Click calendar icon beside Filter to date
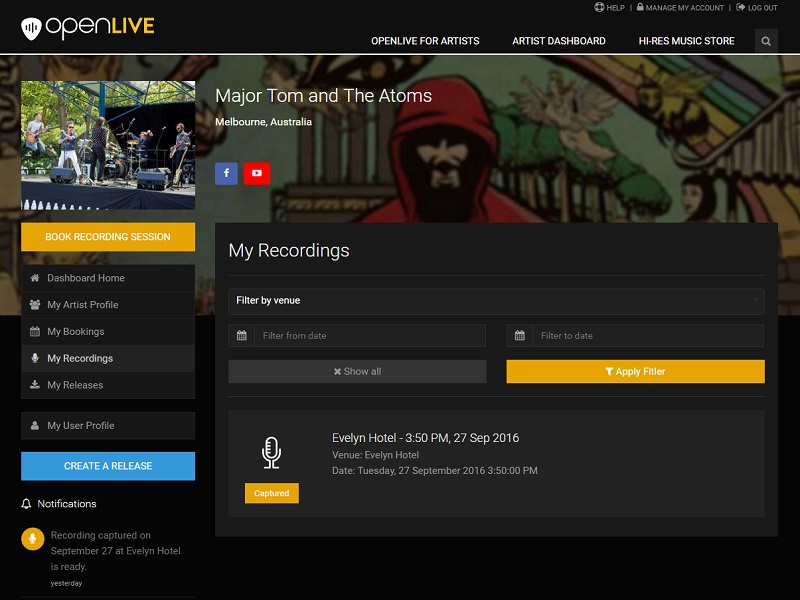Screen dimensions: 800x600 pos(519,336)
